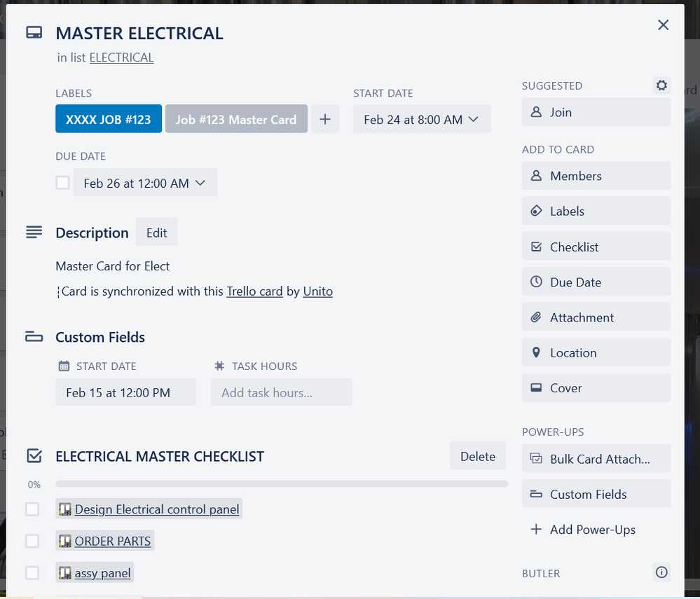Open the ELECTRICAL list link
The height and width of the screenshot is (599, 700).
[x=121, y=57]
